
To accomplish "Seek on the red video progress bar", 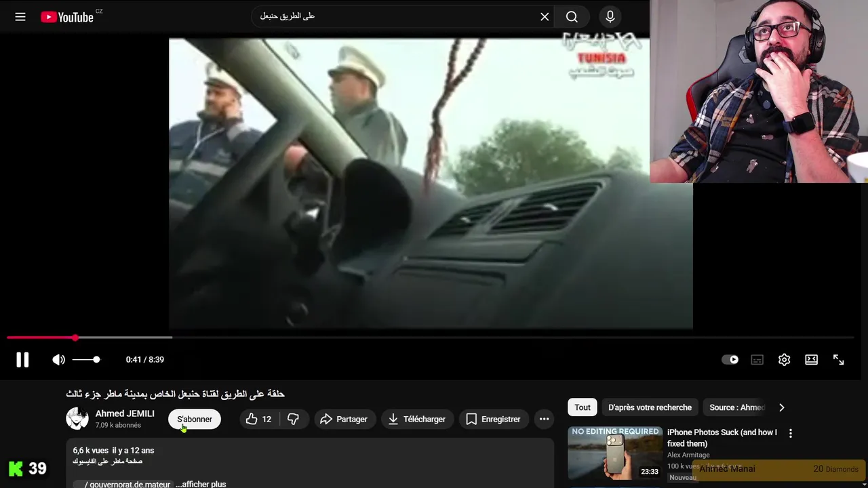I will [430, 337].
